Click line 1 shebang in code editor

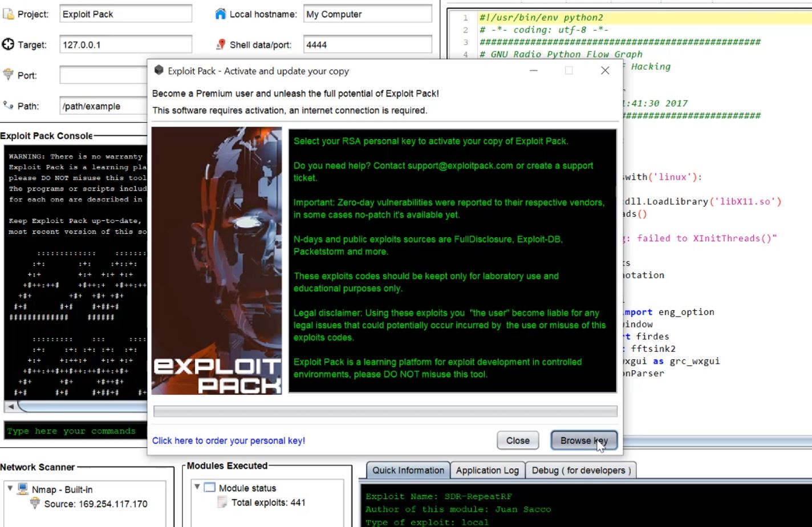coord(541,18)
